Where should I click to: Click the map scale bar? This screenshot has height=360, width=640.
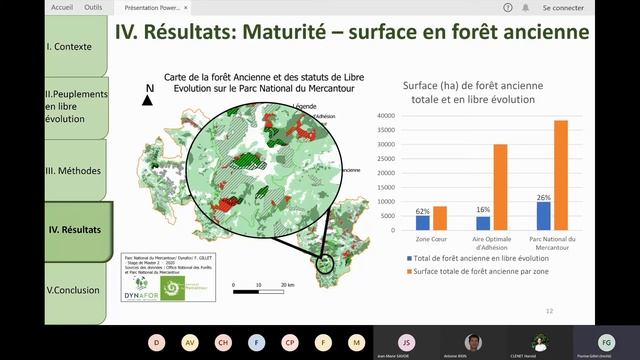(x=258, y=291)
